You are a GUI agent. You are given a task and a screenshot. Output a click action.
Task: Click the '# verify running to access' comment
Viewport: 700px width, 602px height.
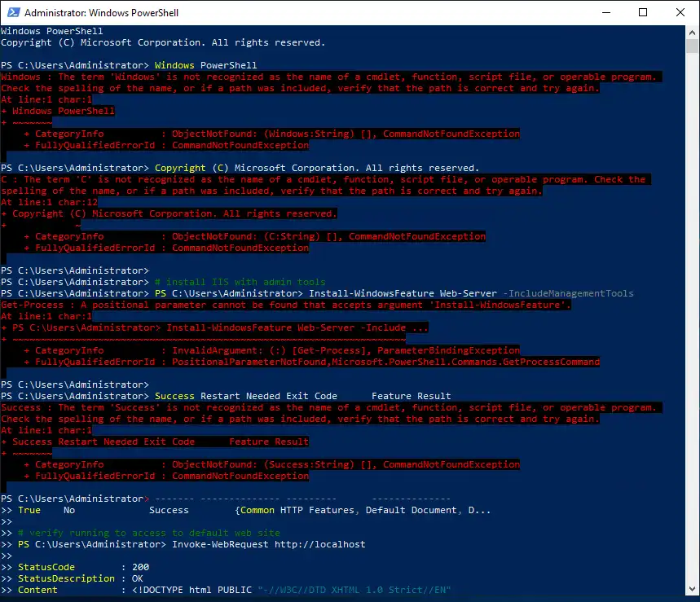coord(148,533)
